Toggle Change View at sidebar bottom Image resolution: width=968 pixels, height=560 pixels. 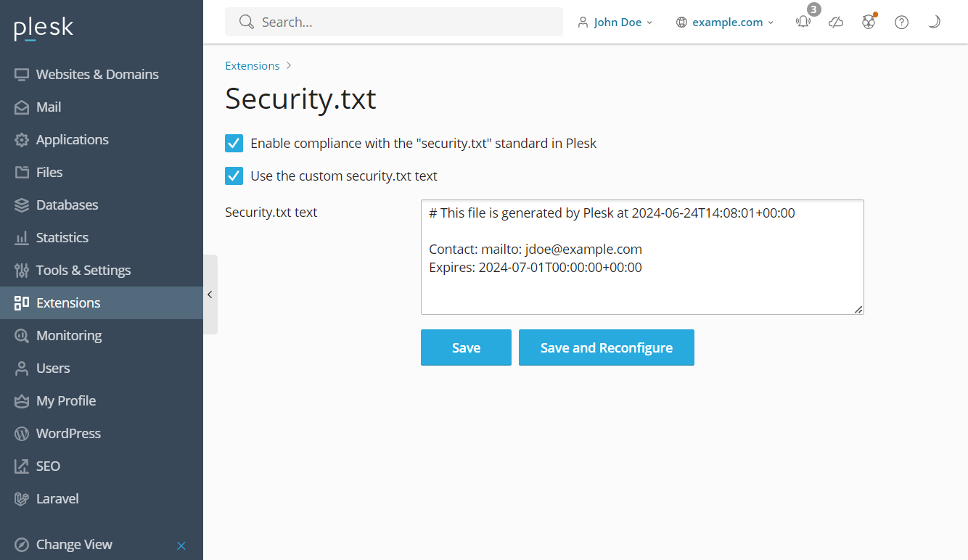pos(73,544)
